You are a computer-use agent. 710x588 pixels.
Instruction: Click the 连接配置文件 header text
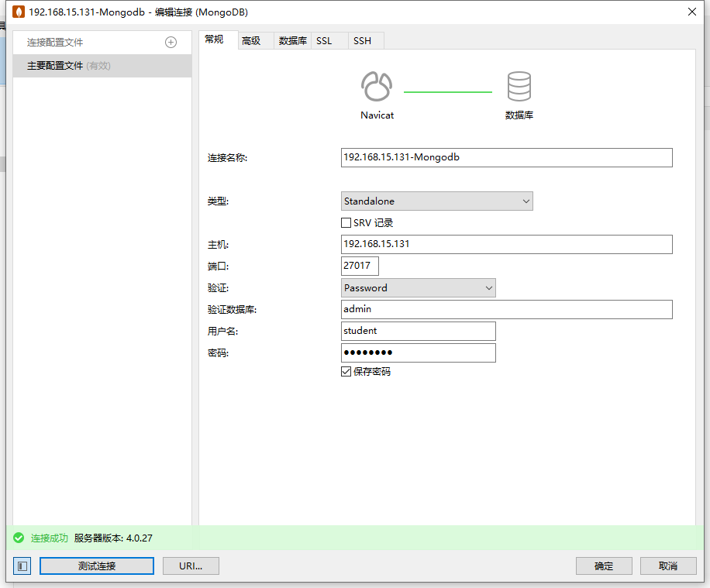click(x=55, y=43)
